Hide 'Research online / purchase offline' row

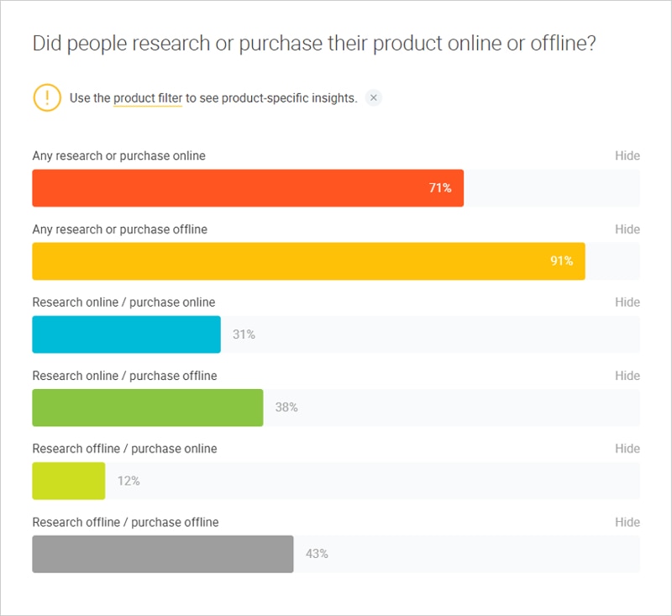tap(627, 376)
